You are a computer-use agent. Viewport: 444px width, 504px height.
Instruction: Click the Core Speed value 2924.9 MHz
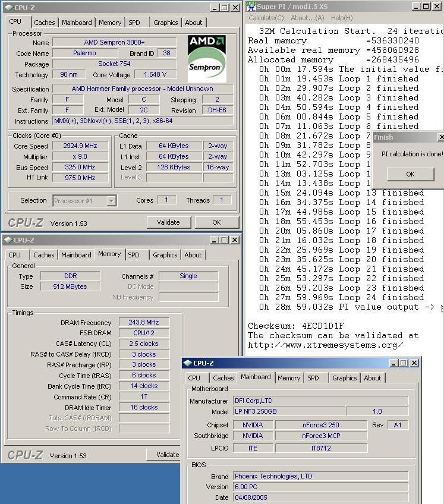(80, 146)
